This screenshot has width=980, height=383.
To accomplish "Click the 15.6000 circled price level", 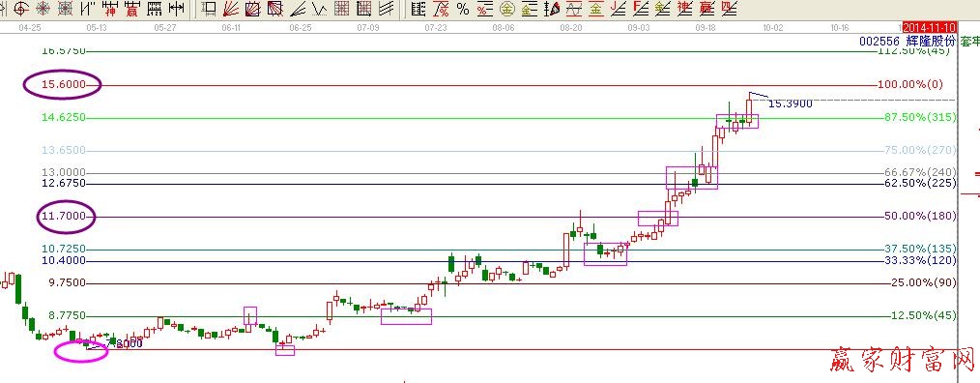I will (x=63, y=84).
